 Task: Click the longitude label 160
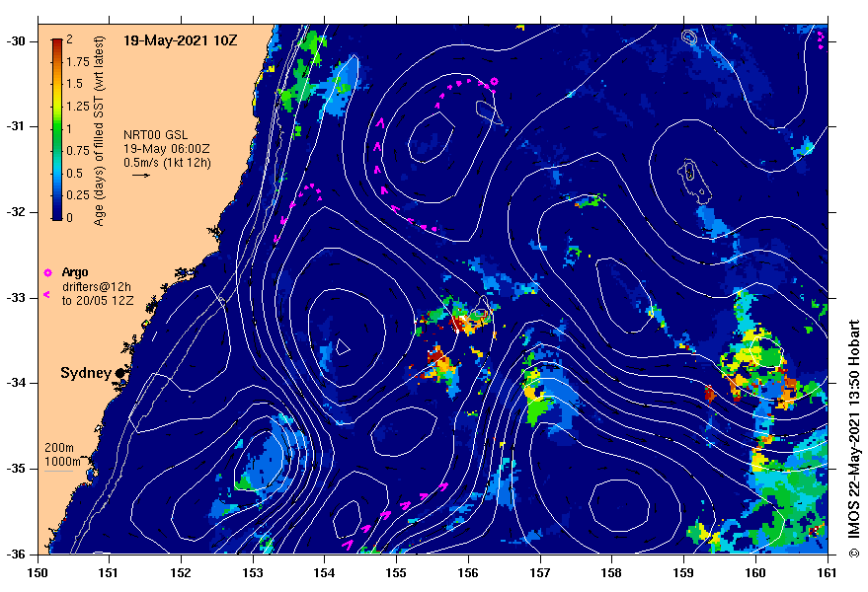click(755, 572)
